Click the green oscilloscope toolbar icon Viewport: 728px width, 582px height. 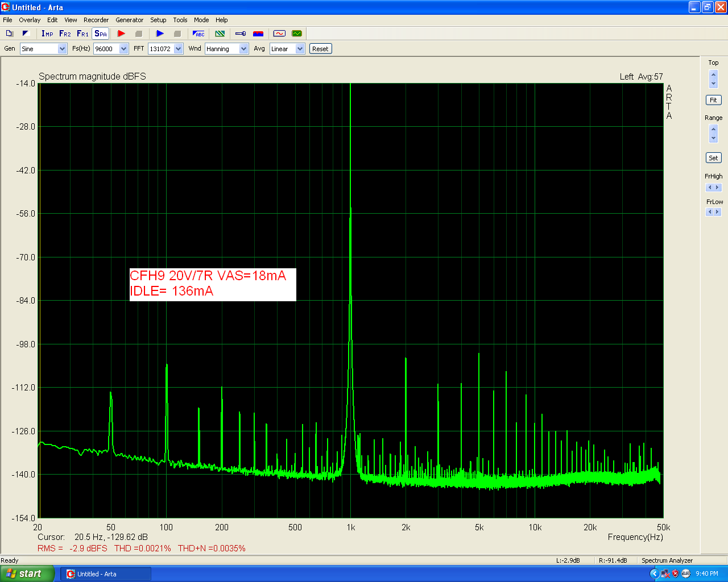click(297, 34)
